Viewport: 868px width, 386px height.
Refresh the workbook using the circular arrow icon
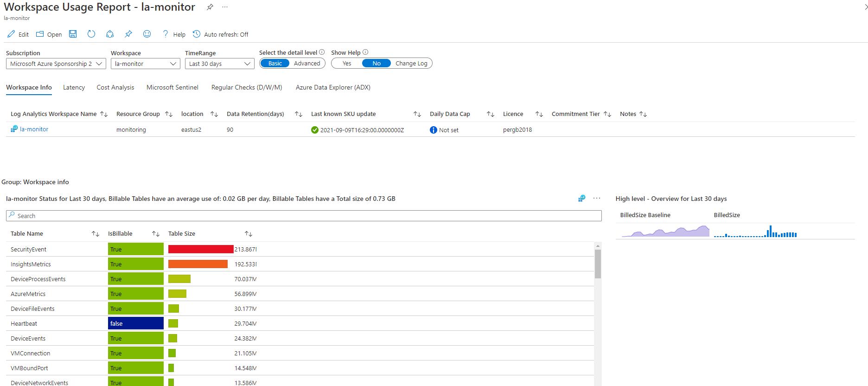coord(91,34)
